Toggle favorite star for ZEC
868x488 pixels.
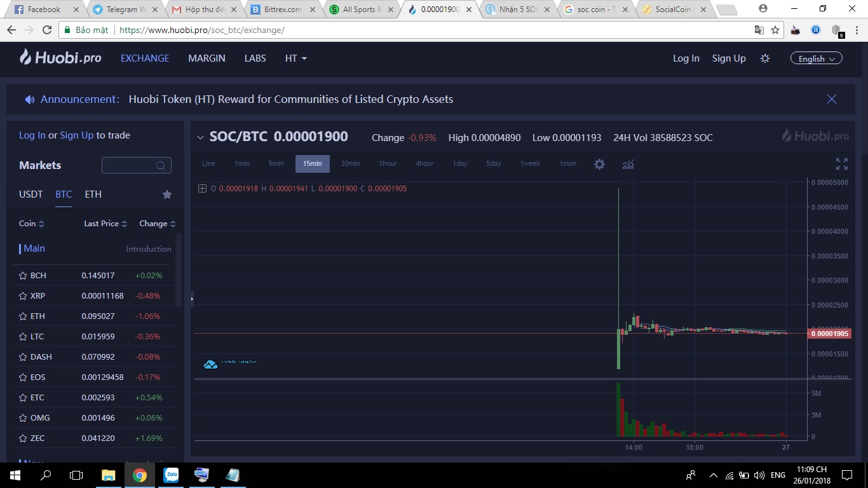point(23,438)
